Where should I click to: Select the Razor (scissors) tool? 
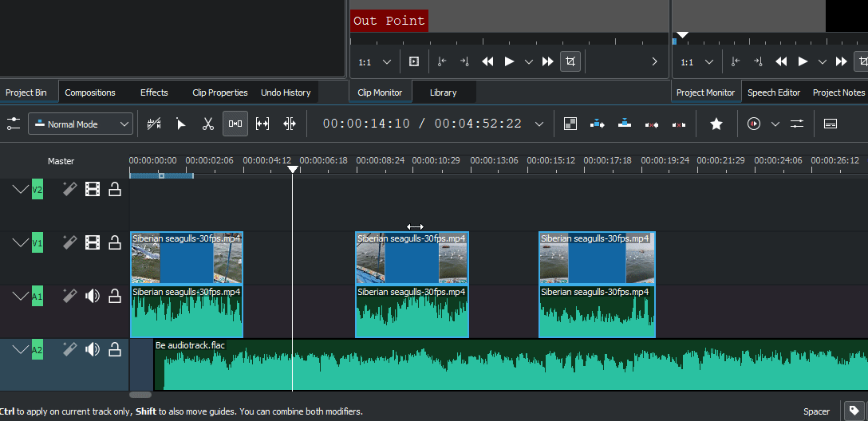[208, 124]
